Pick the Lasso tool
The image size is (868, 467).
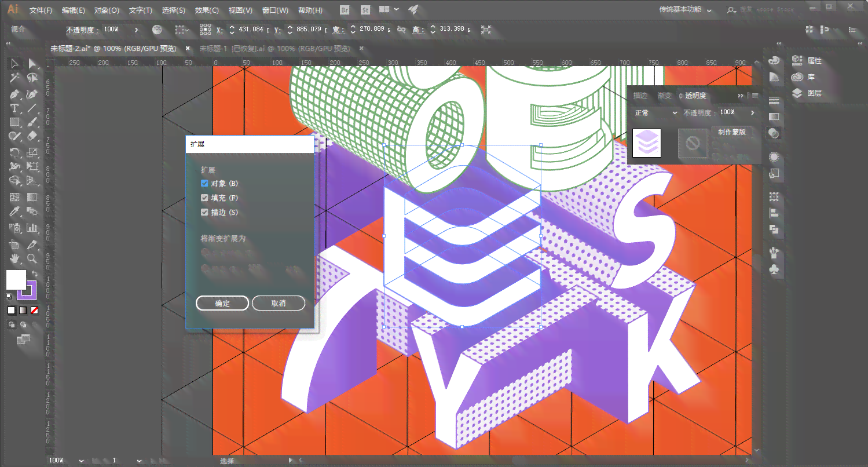click(x=32, y=78)
